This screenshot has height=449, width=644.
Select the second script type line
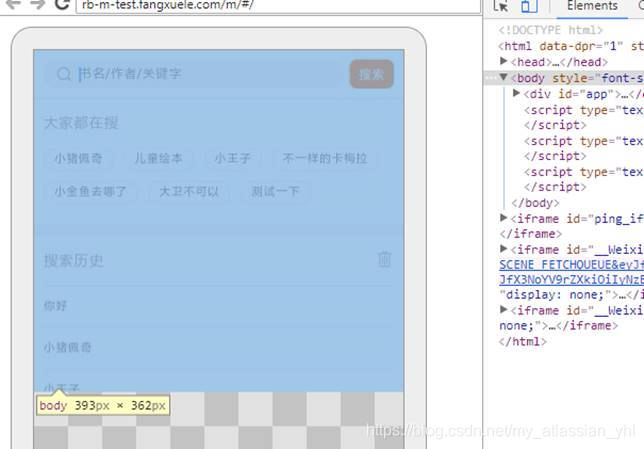point(583,141)
